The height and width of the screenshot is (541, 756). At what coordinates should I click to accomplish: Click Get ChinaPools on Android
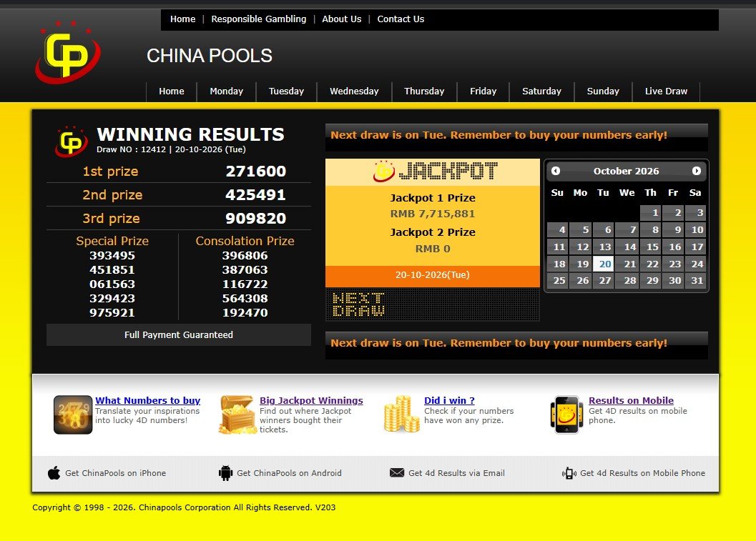pos(289,473)
